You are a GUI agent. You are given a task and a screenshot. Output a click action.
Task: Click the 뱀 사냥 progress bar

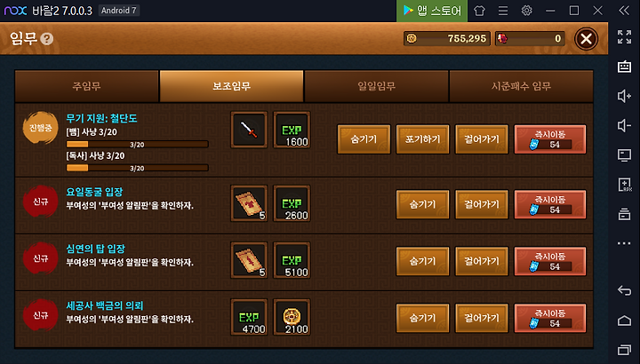click(138, 145)
